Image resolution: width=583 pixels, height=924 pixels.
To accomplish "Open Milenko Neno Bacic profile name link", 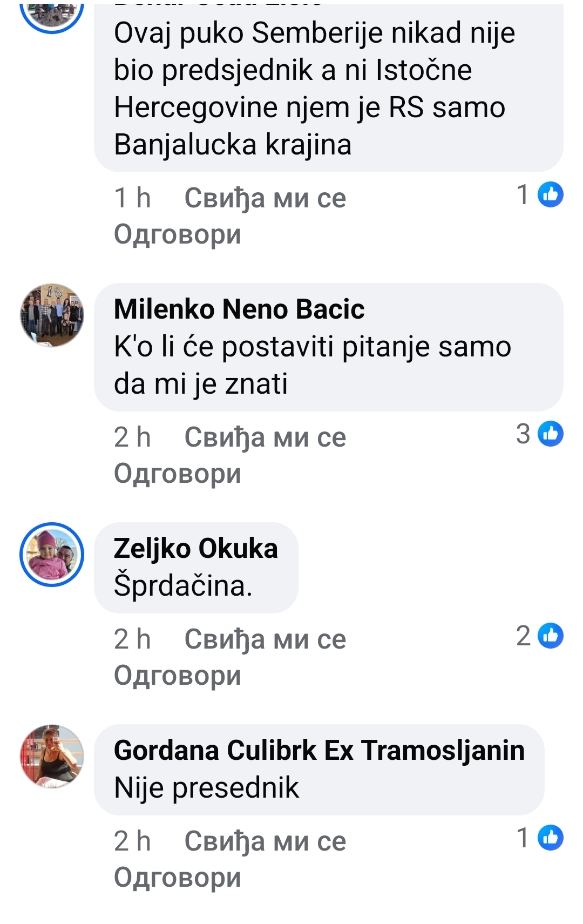I will (239, 309).
